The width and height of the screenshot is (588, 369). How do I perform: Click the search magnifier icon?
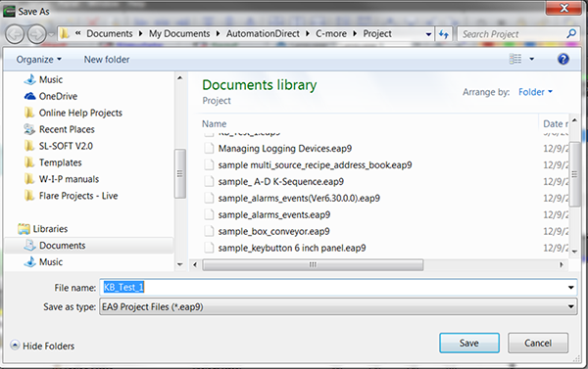[571, 33]
